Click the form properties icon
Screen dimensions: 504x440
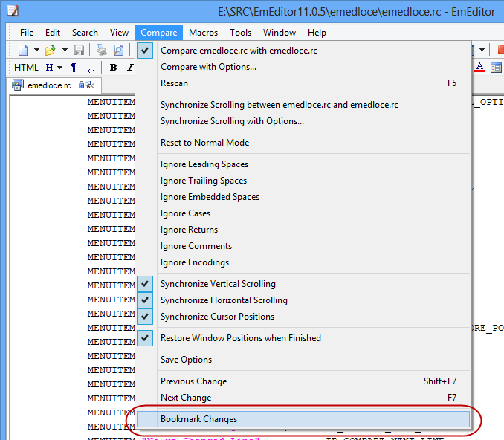coord(496,68)
